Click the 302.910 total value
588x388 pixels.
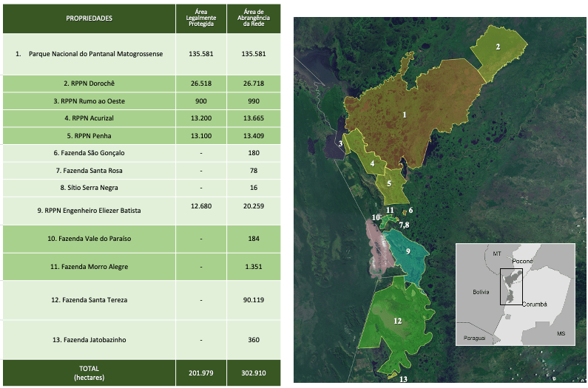click(254, 372)
